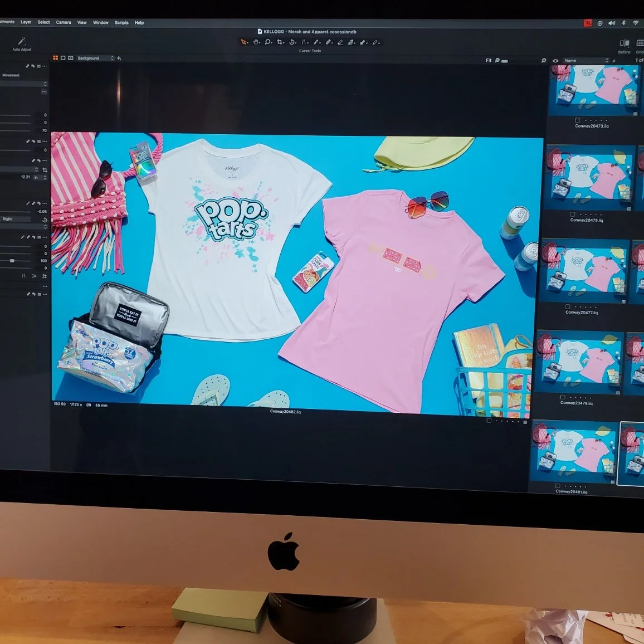Click the Wi-Fi icon in menu bar

click(x=636, y=23)
